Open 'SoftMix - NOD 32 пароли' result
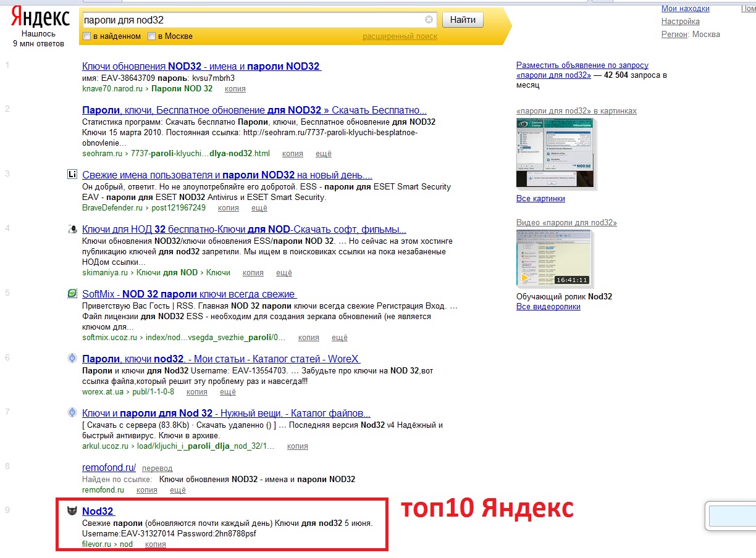 pyautogui.click(x=189, y=294)
